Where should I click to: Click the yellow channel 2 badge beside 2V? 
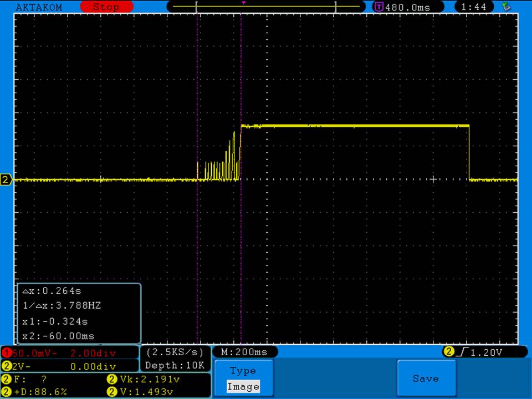(6, 366)
